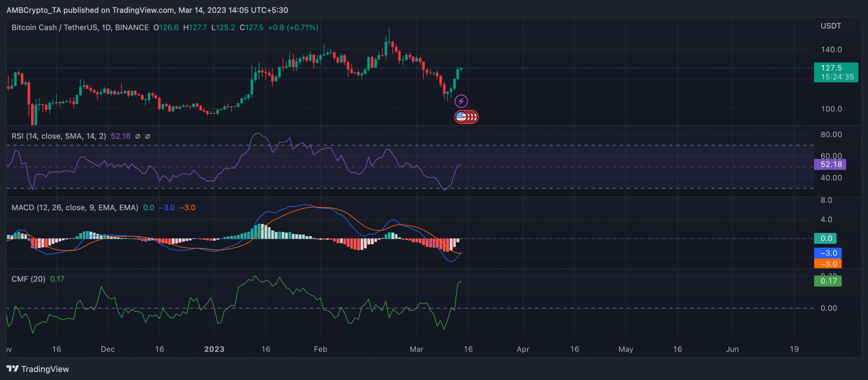
Task: Select the CMF (20) indicator legend
Action: [x=28, y=279]
